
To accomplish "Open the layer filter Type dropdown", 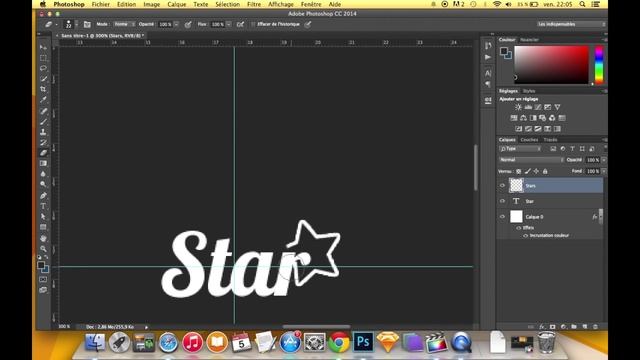I will click(520, 149).
